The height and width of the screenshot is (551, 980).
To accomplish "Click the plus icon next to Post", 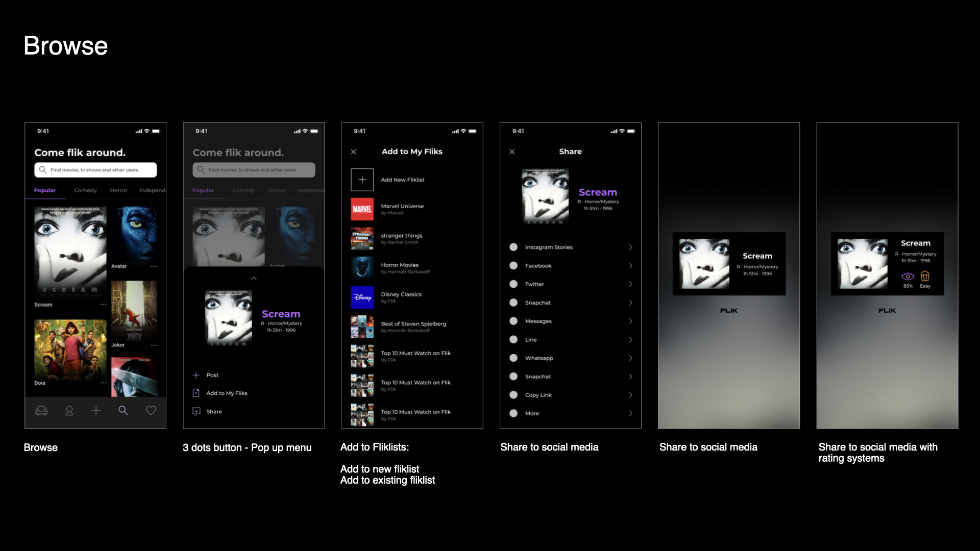I will (x=196, y=375).
